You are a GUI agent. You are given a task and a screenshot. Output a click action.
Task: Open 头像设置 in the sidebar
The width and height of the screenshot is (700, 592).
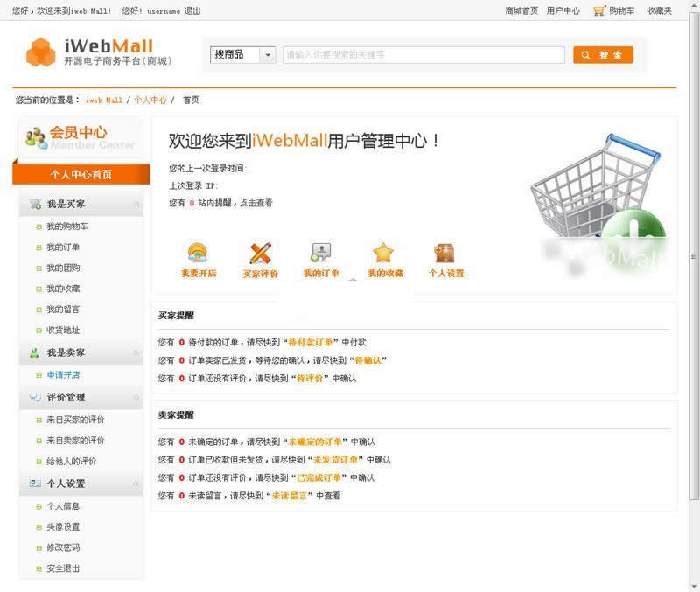(63, 527)
